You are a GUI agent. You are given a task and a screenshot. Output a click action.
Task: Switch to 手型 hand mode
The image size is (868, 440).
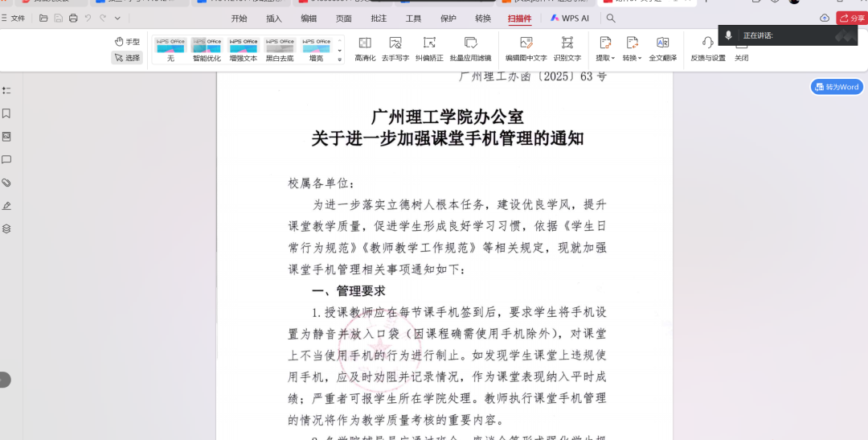pos(127,42)
